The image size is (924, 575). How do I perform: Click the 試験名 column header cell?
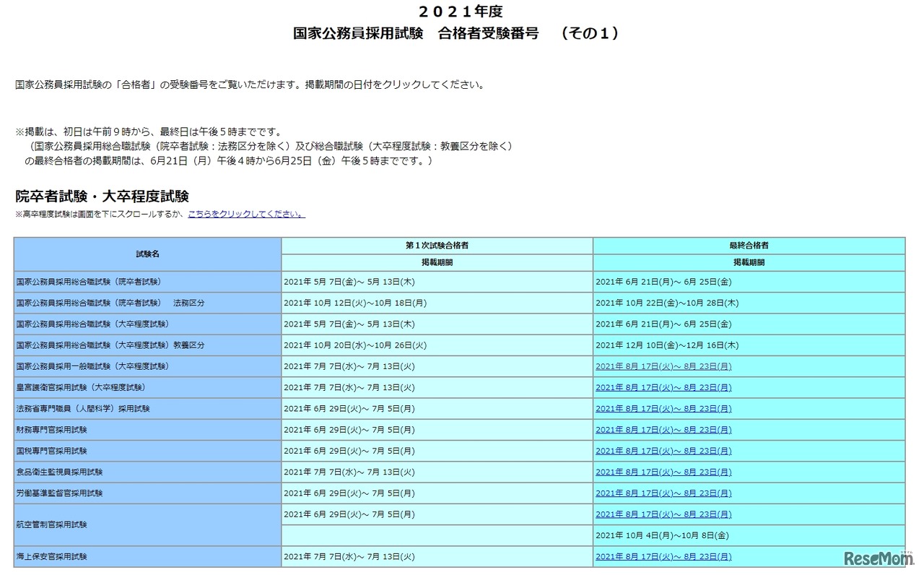147,254
